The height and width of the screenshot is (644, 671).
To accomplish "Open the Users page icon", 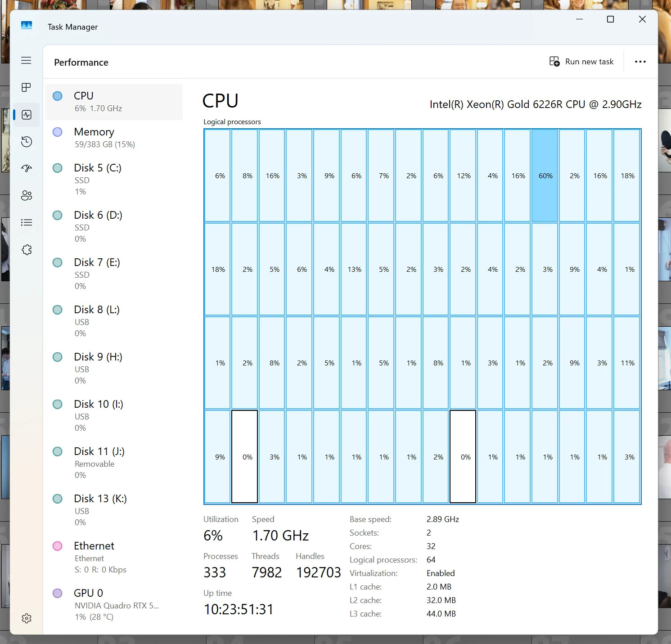I will coord(27,195).
